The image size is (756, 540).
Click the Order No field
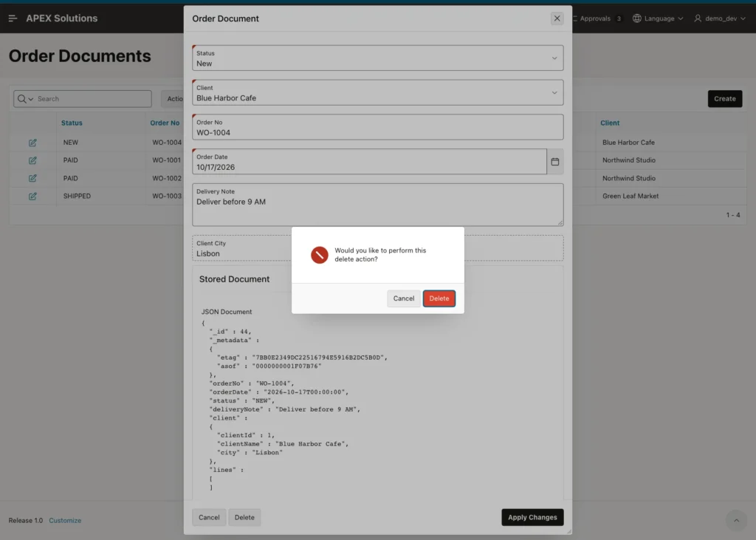point(377,127)
